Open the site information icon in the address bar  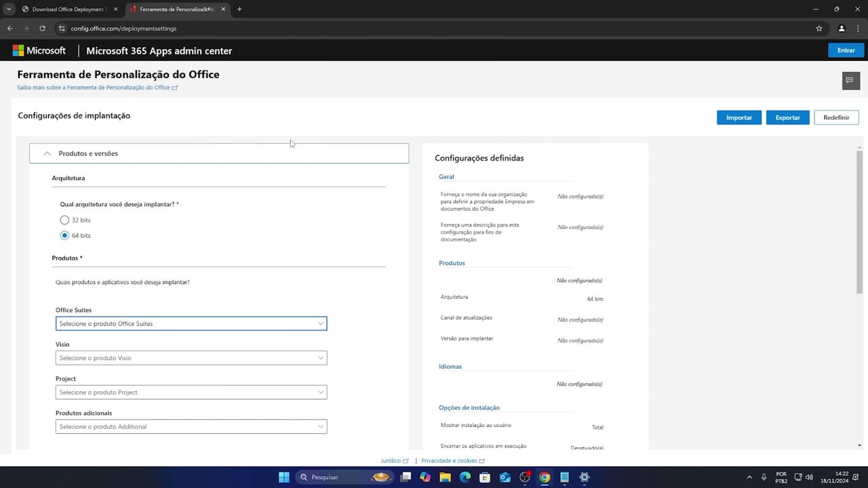(61, 28)
